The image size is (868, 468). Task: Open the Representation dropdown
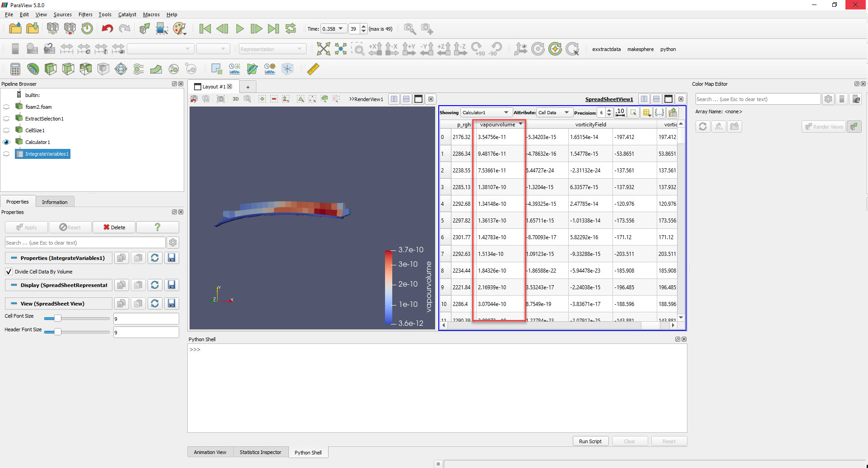tap(272, 49)
